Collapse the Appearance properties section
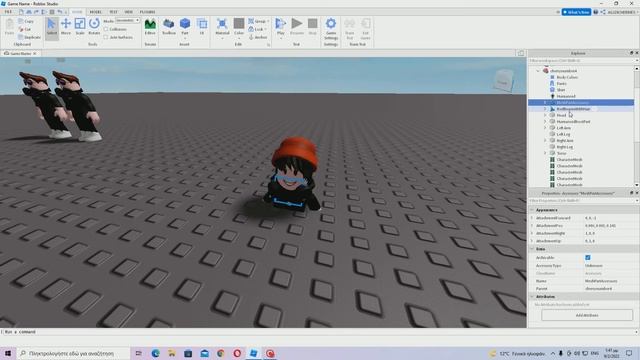 pos(532,210)
